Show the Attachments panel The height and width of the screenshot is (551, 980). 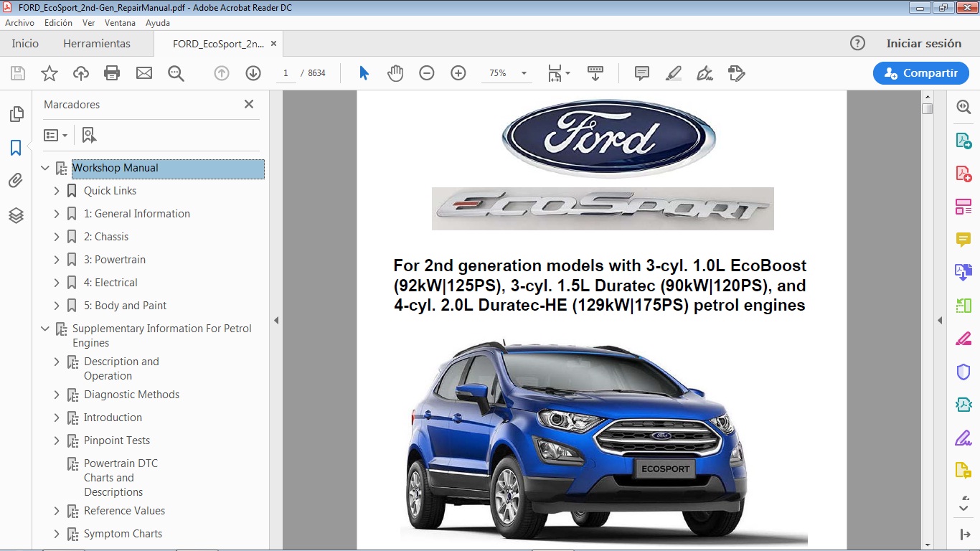tap(16, 180)
